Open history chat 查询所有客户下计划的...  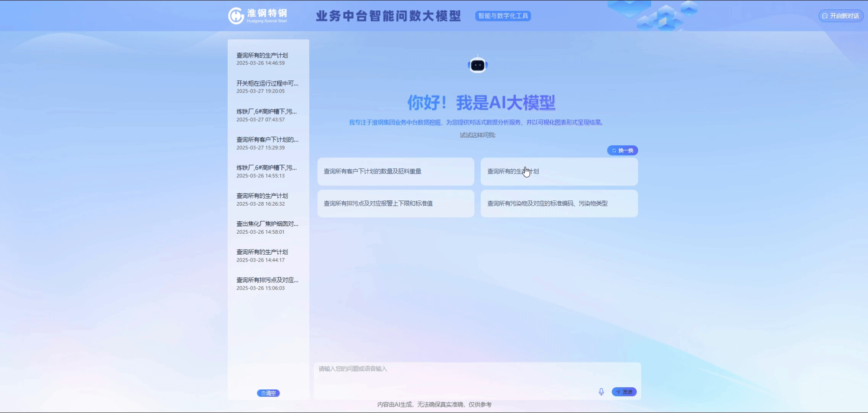point(267,143)
